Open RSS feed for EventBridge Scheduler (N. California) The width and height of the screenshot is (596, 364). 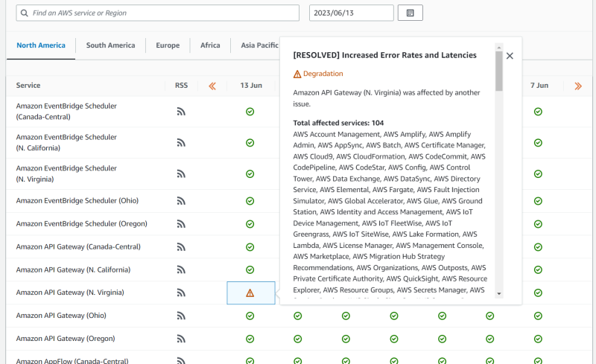point(181,143)
